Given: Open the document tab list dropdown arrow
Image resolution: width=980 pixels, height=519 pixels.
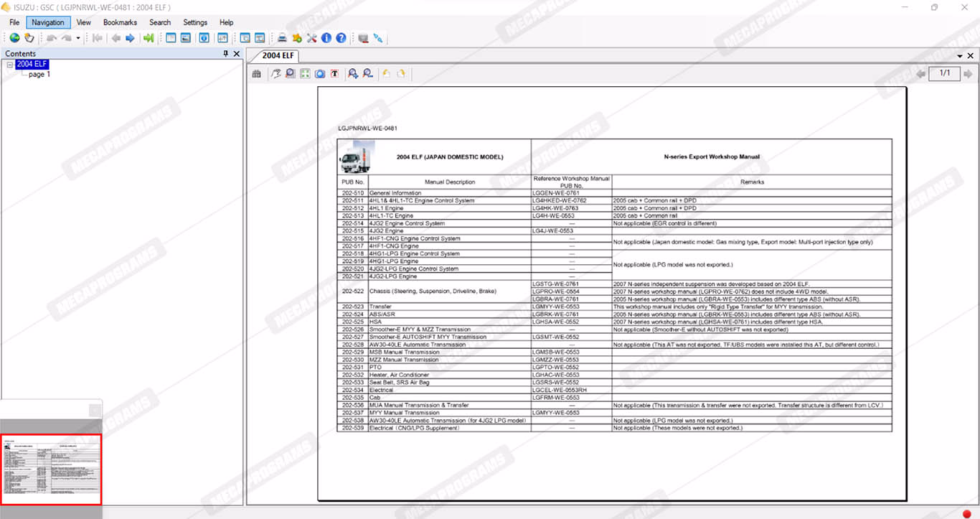Looking at the screenshot, I should click(961, 56).
